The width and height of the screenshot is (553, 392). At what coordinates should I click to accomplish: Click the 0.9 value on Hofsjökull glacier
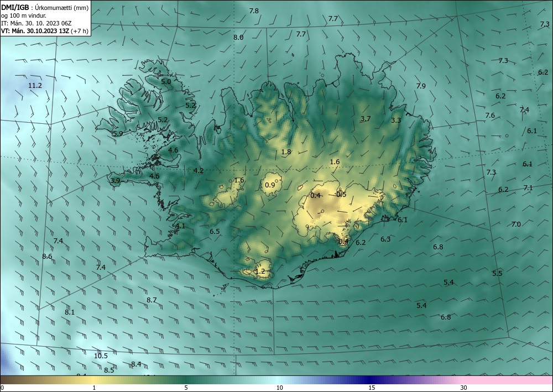click(270, 185)
